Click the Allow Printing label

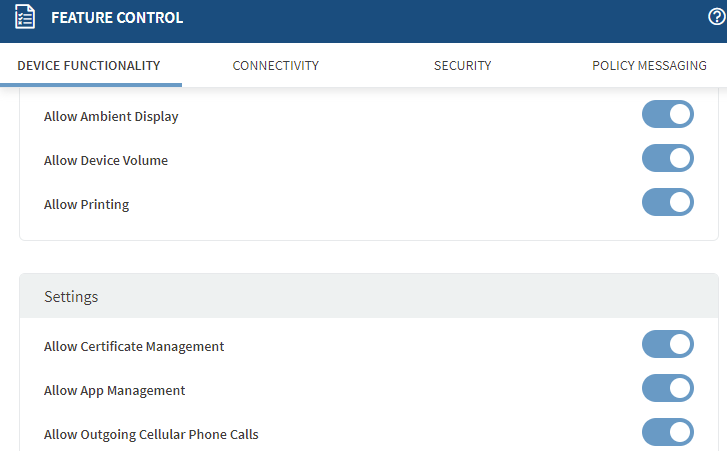[86, 204]
